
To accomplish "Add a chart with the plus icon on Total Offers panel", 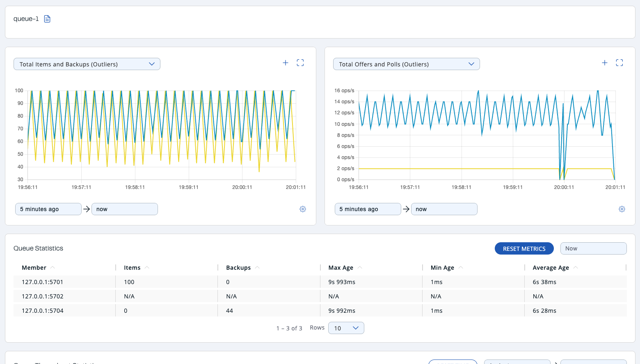I will (604, 62).
